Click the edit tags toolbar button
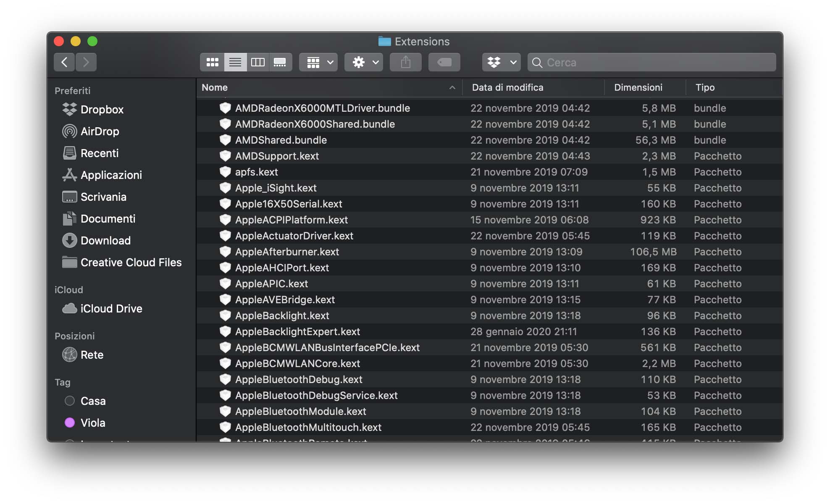Image resolution: width=830 pixels, height=504 pixels. (x=444, y=63)
